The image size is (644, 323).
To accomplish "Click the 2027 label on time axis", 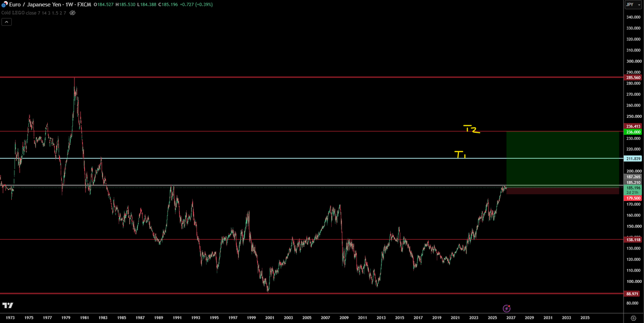I will [510, 318].
